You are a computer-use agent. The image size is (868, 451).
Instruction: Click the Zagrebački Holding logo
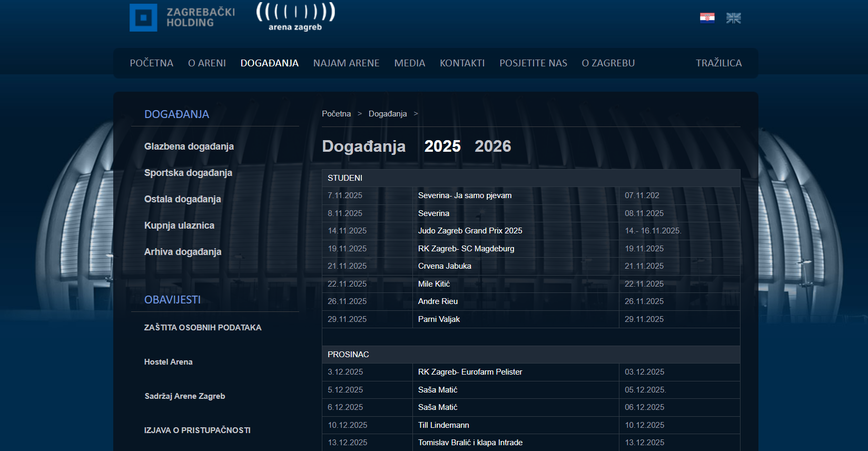tap(182, 17)
